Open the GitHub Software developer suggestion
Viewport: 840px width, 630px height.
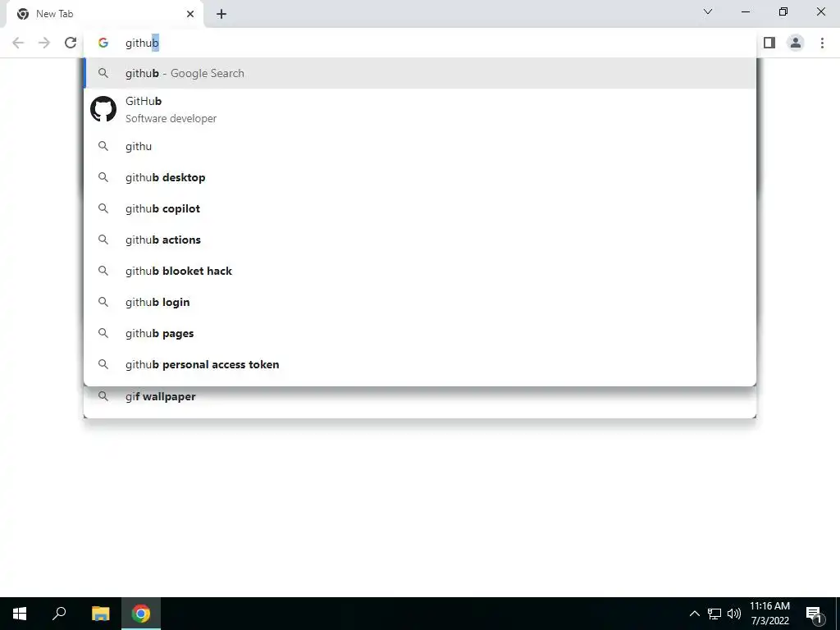(420, 109)
